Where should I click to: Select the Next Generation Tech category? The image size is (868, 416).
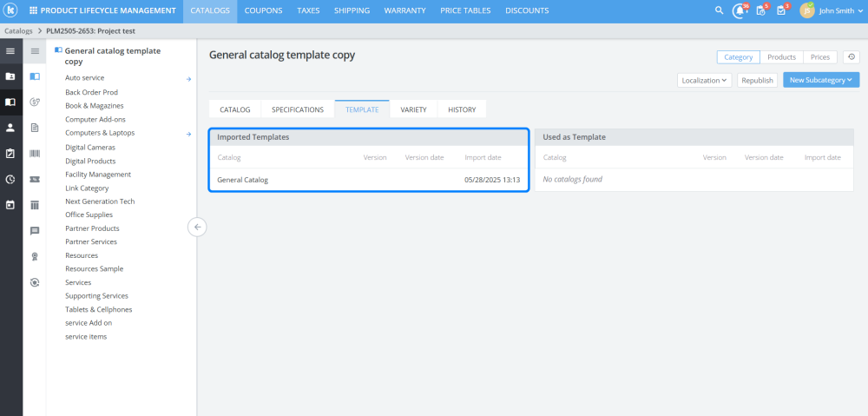click(100, 201)
